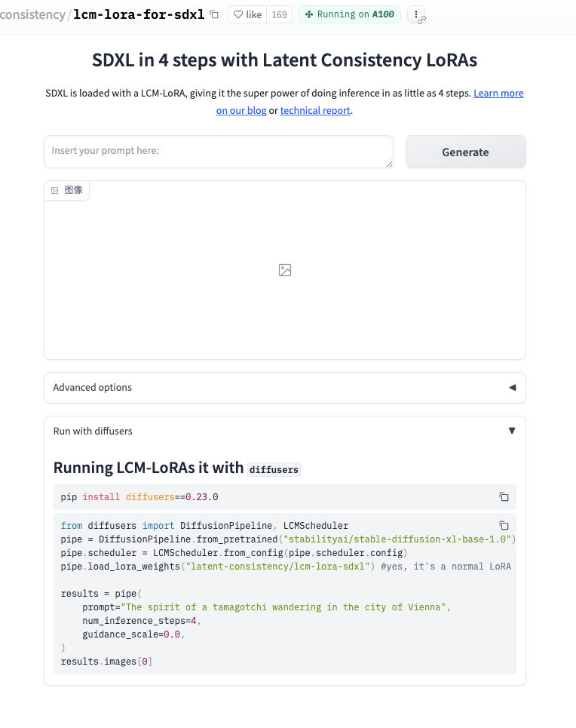Open the three-dot more options menu
Screen dimensions: 576x728
pos(416,14)
